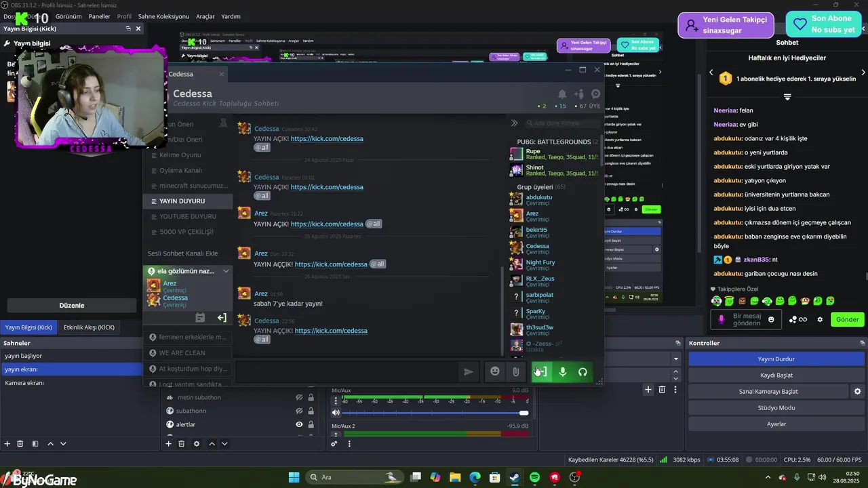
Task: Open Kick chat points infinity icon
Action: 798,319
